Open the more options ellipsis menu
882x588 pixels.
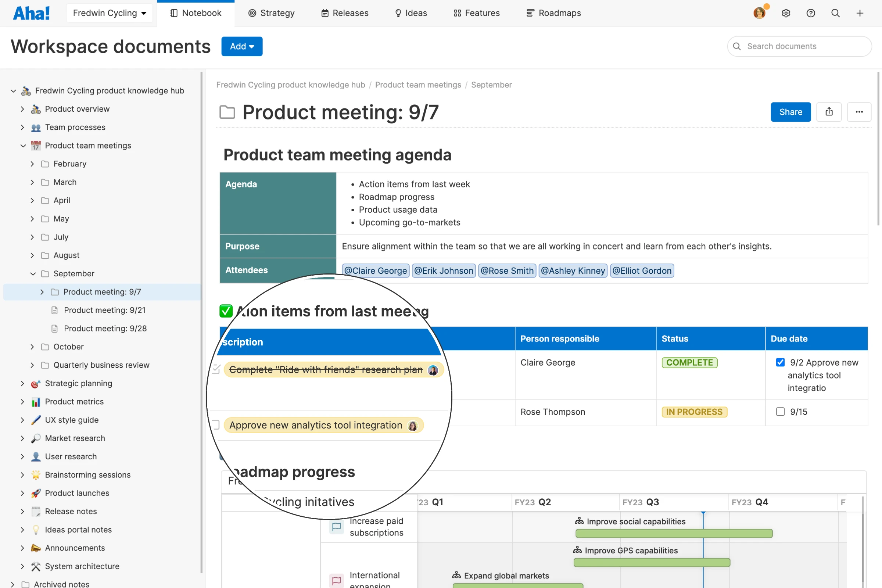859,112
